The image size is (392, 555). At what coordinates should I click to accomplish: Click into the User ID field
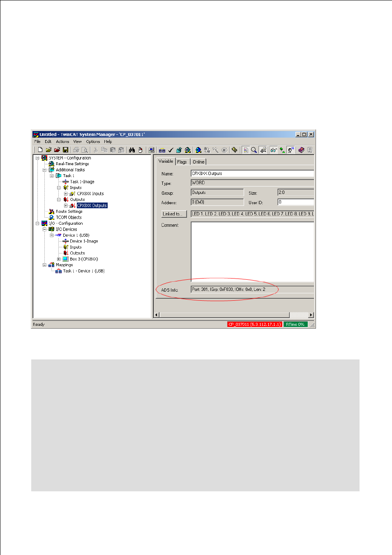pyautogui.click(x=296, y=202)
